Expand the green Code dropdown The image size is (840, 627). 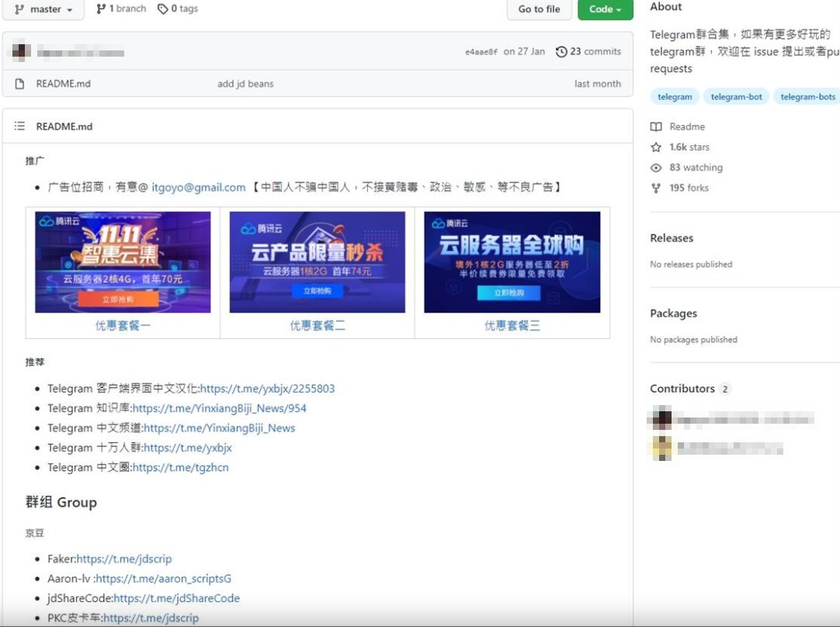[606, 9]
